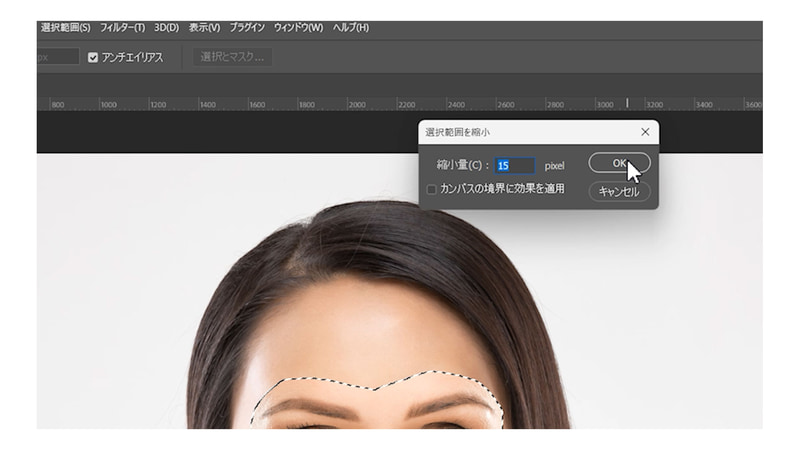800x450 pixels.
Task: Click OK in the 選択範囲を縮小 dialog
Action: pos(619,163)
